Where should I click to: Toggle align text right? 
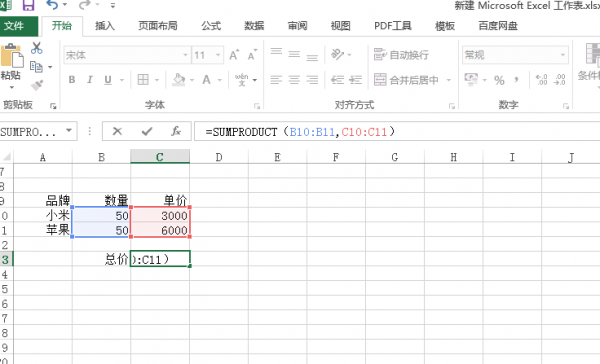(x=312, y=80)
